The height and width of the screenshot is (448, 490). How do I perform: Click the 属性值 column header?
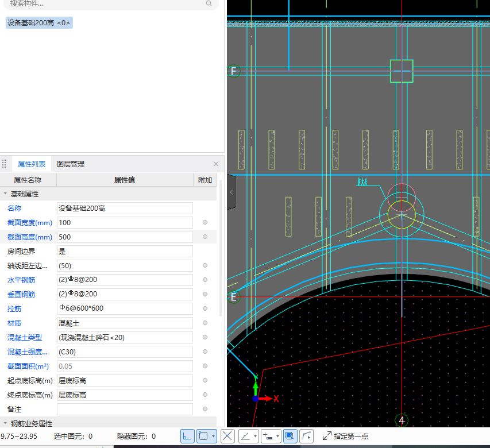coord(125,180)
